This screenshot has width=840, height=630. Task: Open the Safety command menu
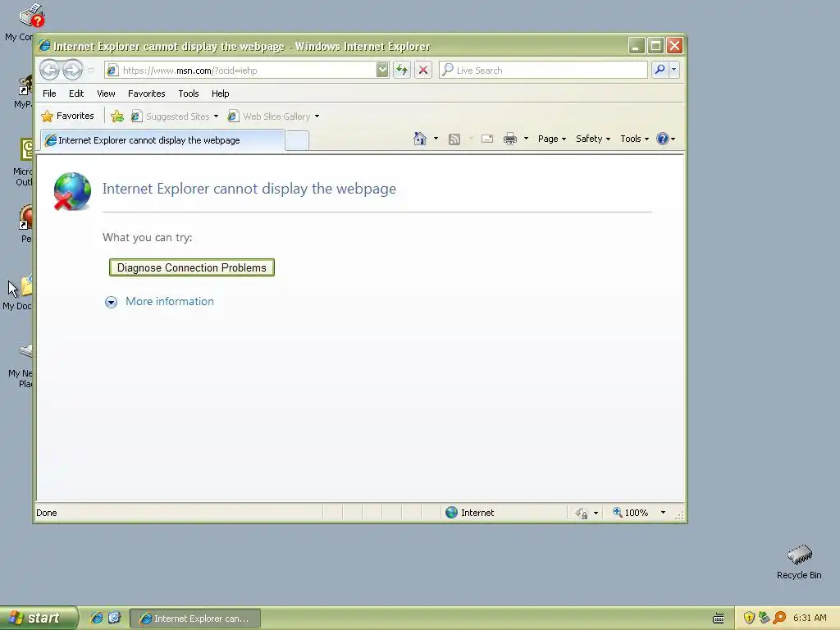click(592, 139)
